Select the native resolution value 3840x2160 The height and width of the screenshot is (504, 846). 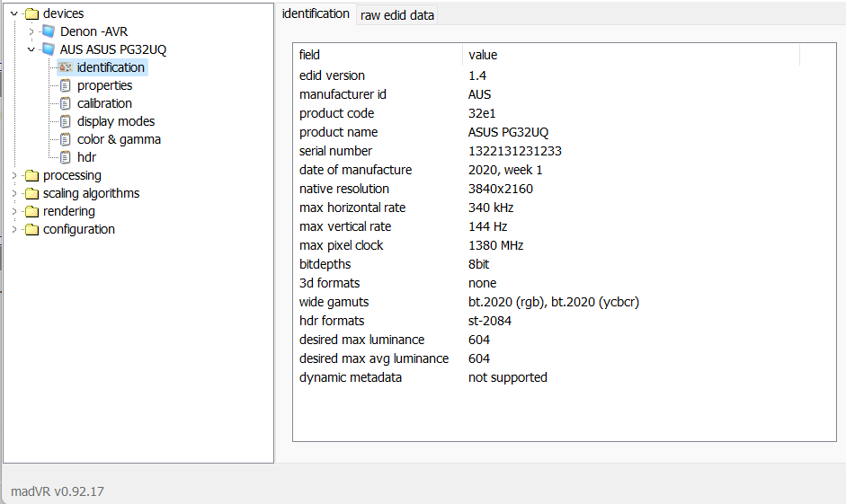(x=501, y=189)
